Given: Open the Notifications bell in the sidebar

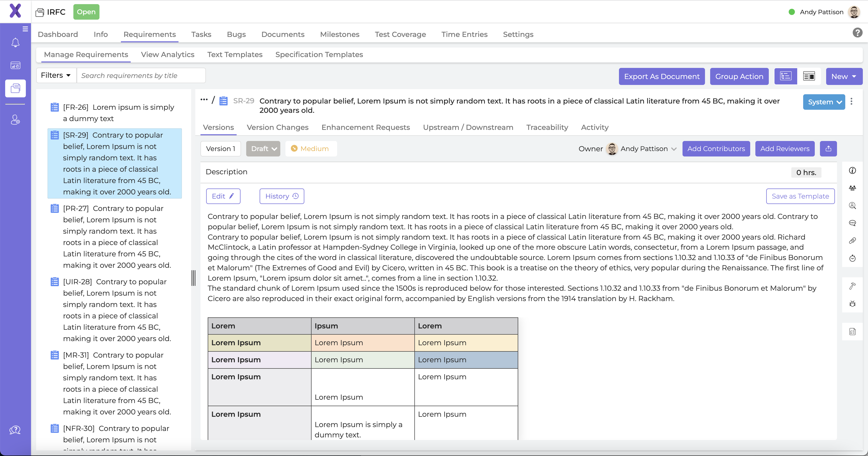Looking at the screenshot, I should pyautogui.click(x=15, y=42).
